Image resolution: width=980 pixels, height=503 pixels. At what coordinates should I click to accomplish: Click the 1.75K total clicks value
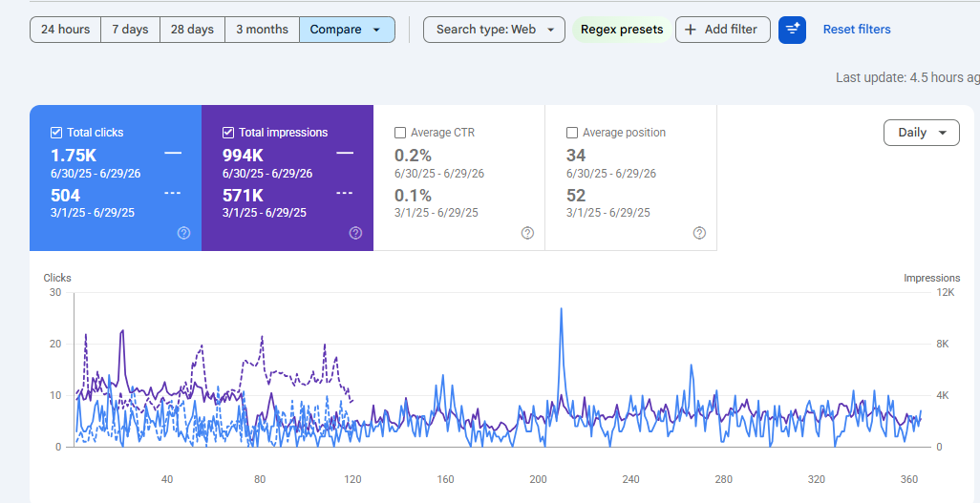[x=74, y=155]
